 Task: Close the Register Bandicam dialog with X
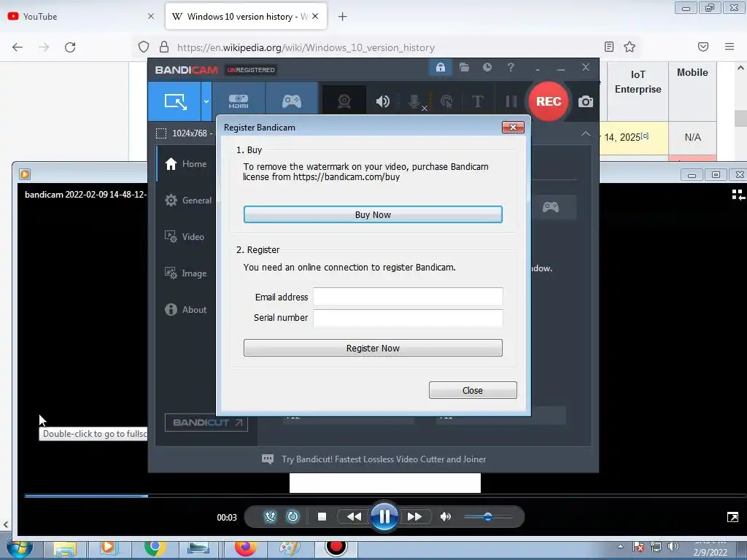pyautogui.click(x=513, y=127)
